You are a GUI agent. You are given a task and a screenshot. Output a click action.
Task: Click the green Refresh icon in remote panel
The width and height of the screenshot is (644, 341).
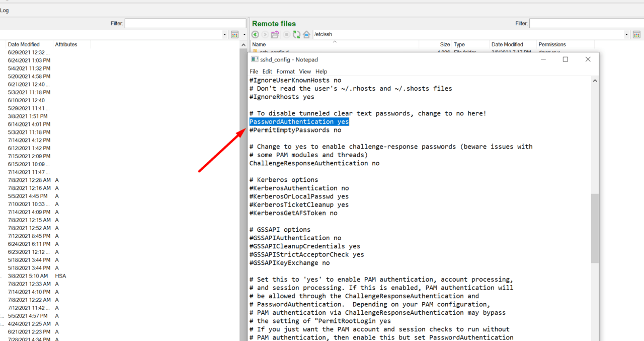click(296, 34)
